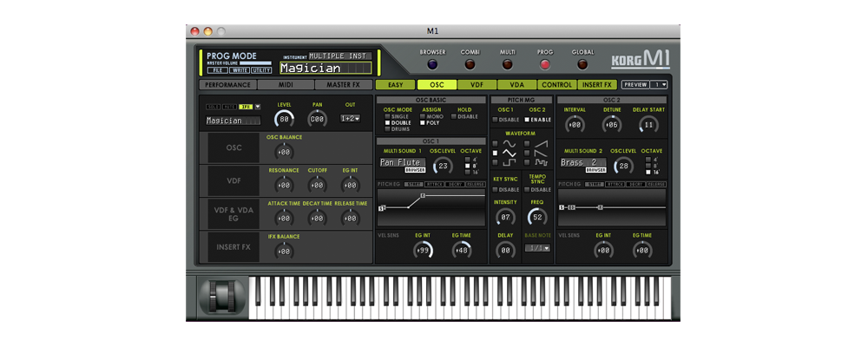Switch to the VDF tab
Image resolution: width=868 pixels, height=347 pixels.
click(476, 85)
